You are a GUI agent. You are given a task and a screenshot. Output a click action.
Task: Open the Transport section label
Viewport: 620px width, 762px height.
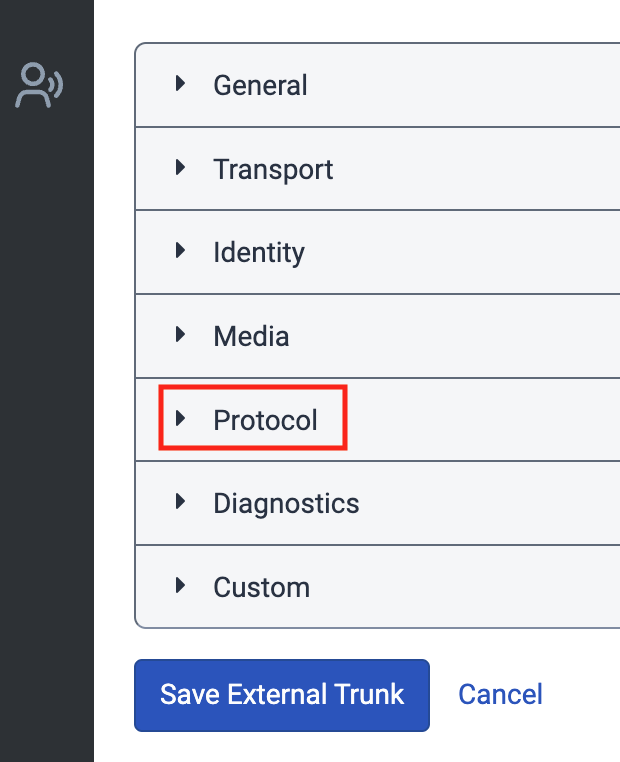tap(273, 169)
